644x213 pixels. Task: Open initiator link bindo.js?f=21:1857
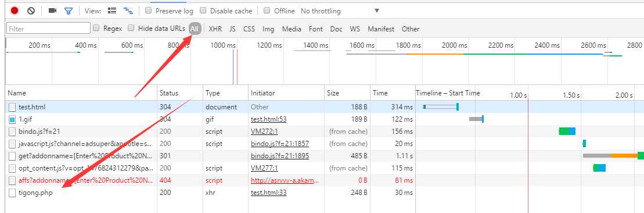click(280, 144)
